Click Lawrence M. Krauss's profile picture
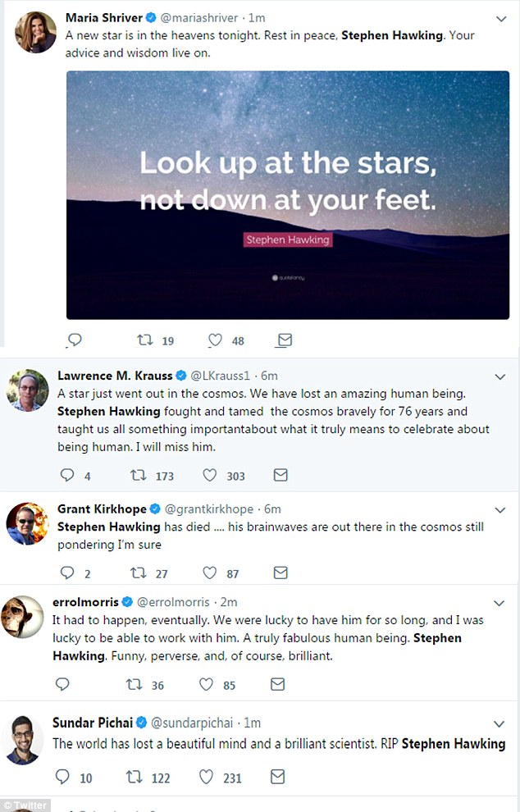 [x=26, y=390]
